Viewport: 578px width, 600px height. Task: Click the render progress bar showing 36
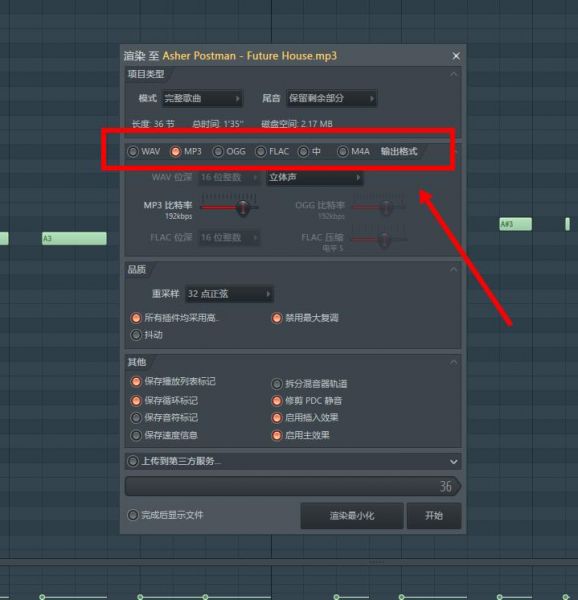[x=293, y=487]
